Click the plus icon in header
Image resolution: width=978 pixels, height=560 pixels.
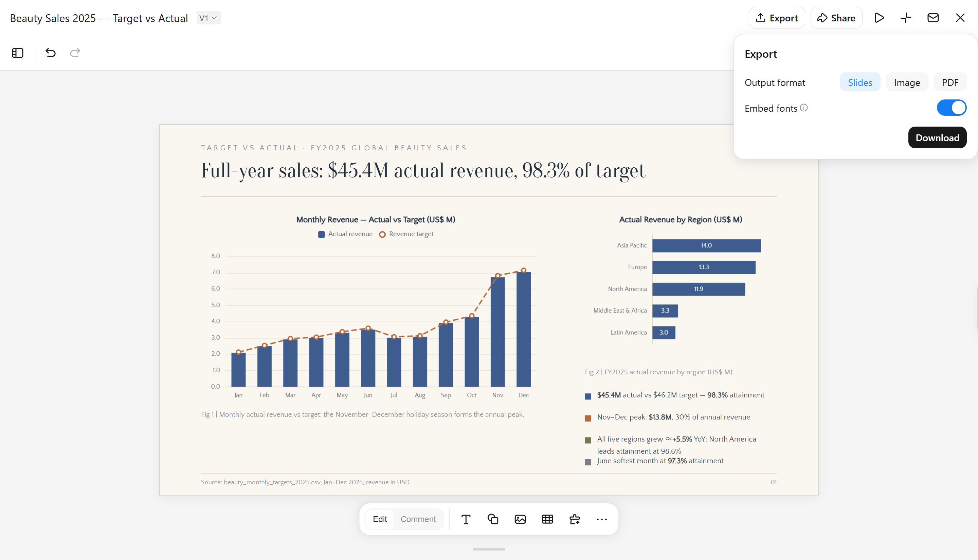tap(906, 18)
